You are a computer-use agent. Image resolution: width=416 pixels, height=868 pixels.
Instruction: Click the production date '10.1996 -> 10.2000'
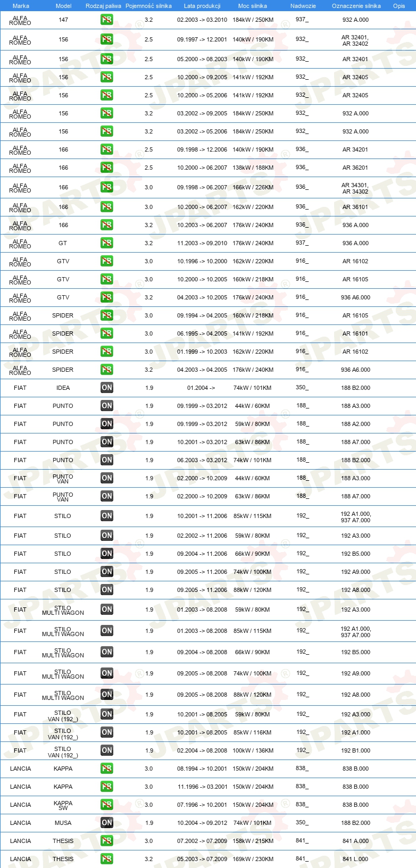point(202,261)
